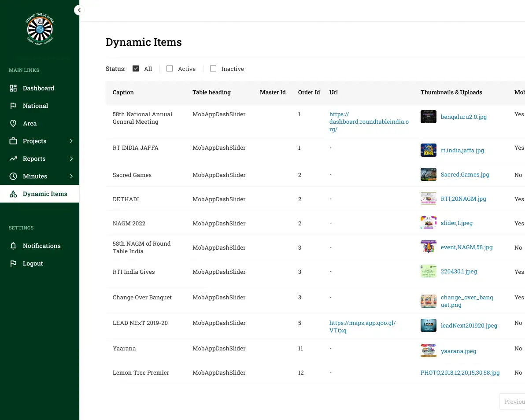
Task: Click the RTI India Gives thumbnail
Action: click(428, 271)
